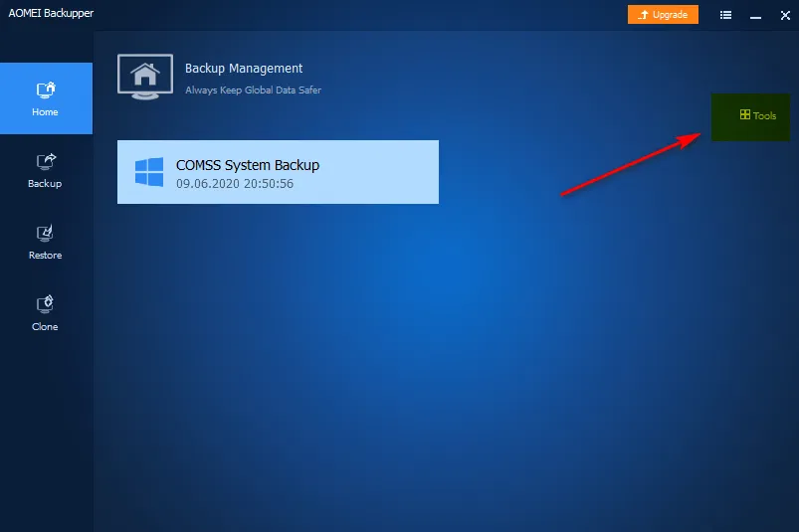Screen dimensions: 799x532
Task: Open the list-style menu icon in the title bar
Action: 725,15
